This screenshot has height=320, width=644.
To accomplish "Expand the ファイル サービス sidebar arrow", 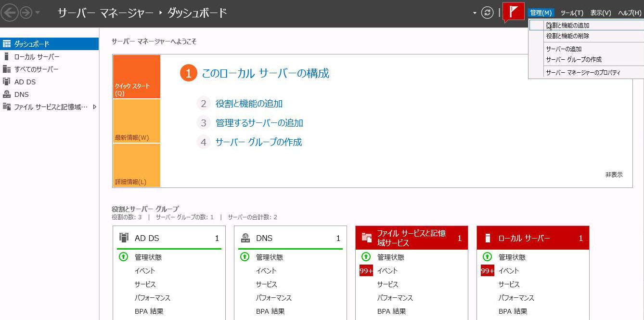I will [x=95, y=107].
